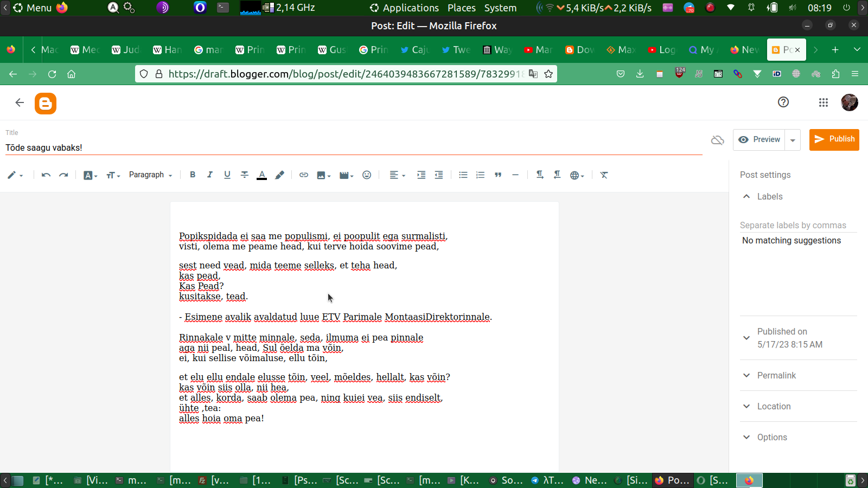Viewport: 868px width, 488px height.
Task: Open the input tools language dropdown
Action: (577, 175)
